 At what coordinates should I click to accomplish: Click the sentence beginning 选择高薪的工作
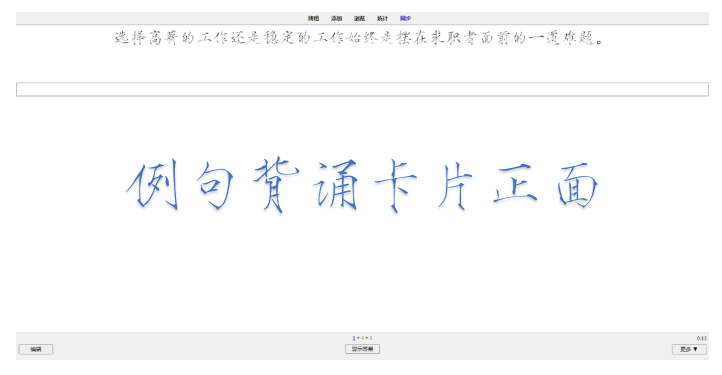pyautogui.click(x=359, y=38)
